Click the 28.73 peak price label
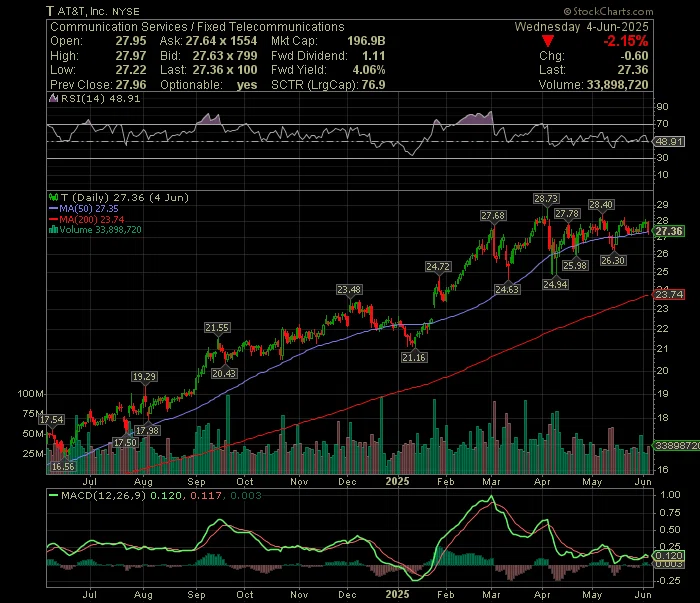Image resolution: width=700 pixels, height=603 pixels. [x=546, y=199]
